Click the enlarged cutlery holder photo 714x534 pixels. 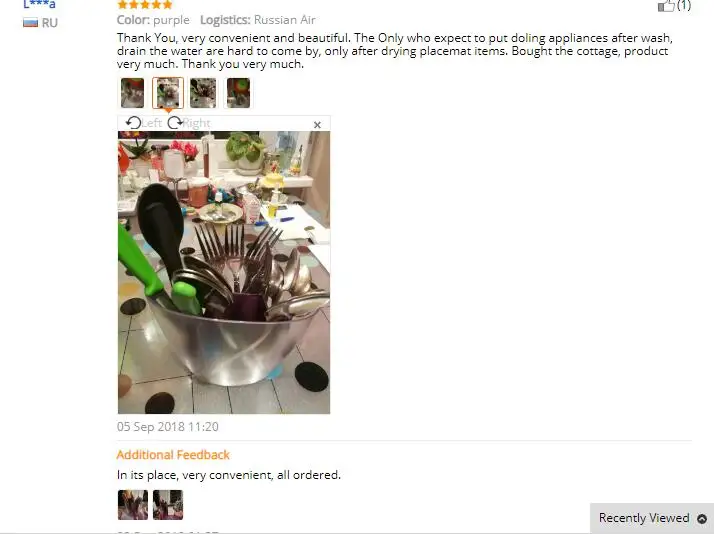(x=224, y=272)
